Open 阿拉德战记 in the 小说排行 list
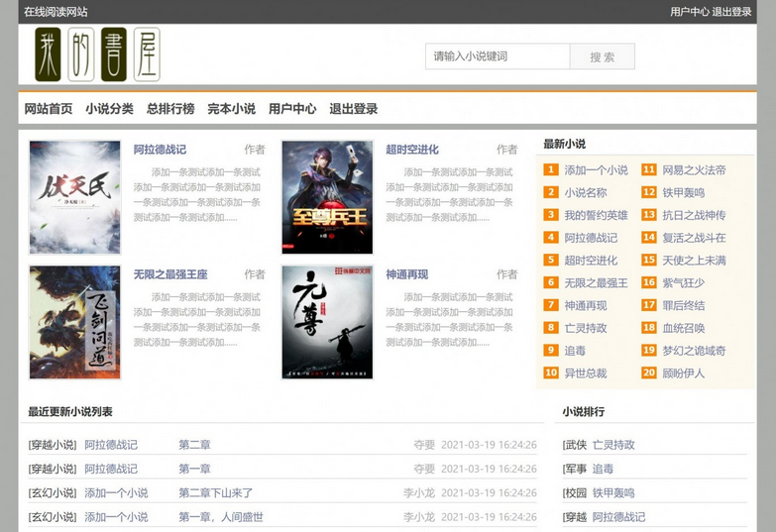 [619, 517]
